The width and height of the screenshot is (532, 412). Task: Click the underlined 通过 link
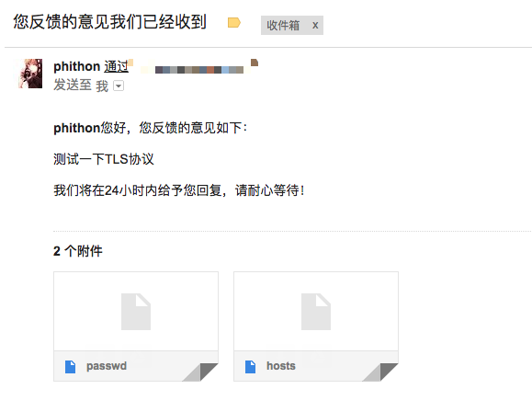tap(116, 66)
